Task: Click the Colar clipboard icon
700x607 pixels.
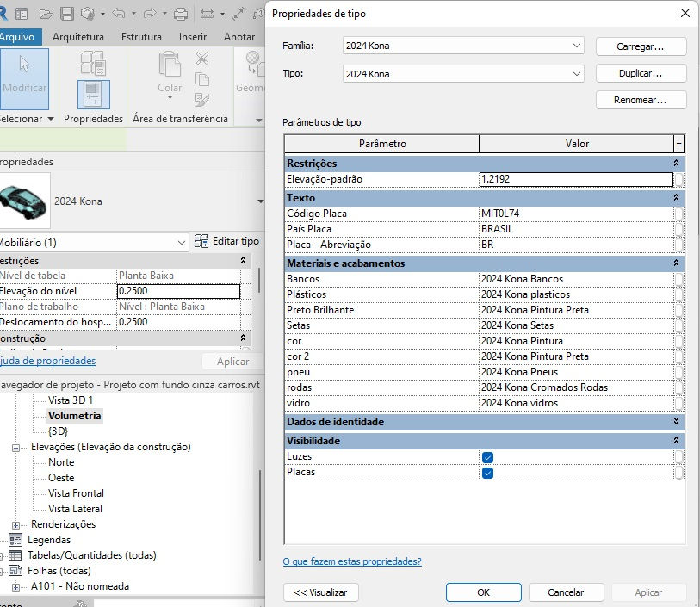Action: click(x=170, y=65)
